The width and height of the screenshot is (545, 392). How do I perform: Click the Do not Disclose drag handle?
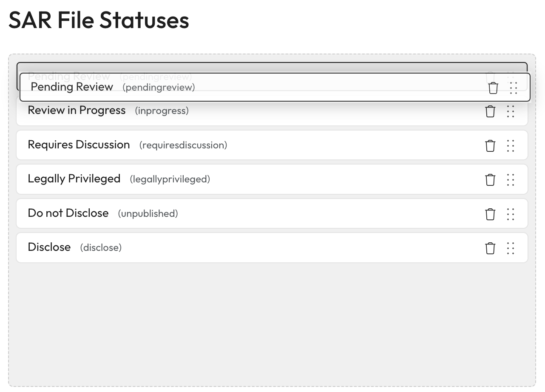(511, 214)
